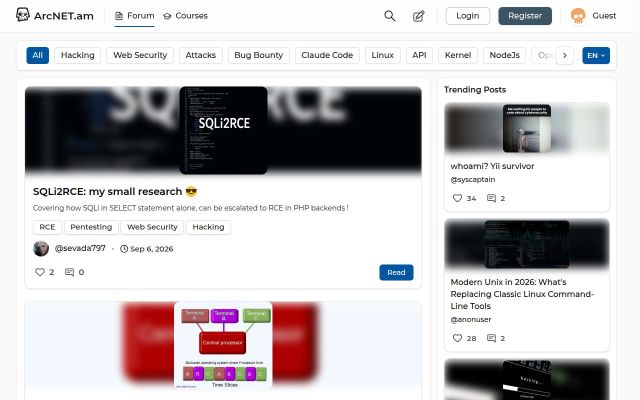Image resolution: width=640 pixels, height=400 pixels.
Task: Click the Register button
Action: pyautogui.click(x=525, y=16)
